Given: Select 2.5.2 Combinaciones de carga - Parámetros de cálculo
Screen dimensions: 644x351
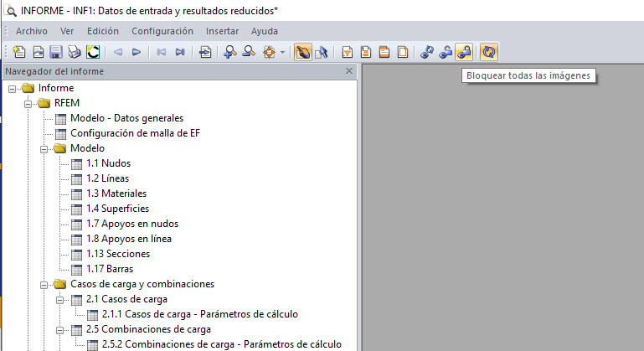Looking at the screenshot, I should [222, 344].
